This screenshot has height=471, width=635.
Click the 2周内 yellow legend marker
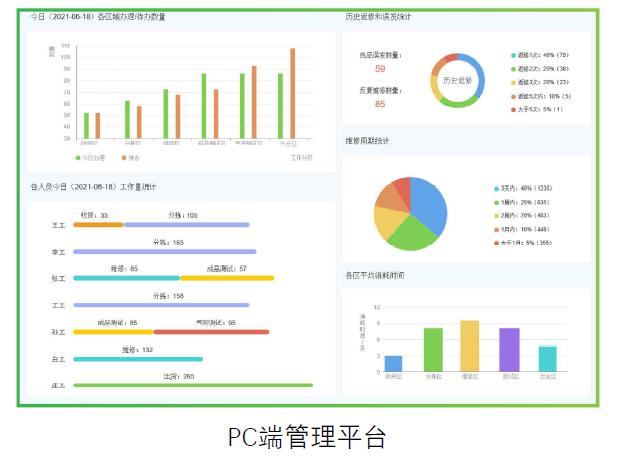tap(496, 215)
